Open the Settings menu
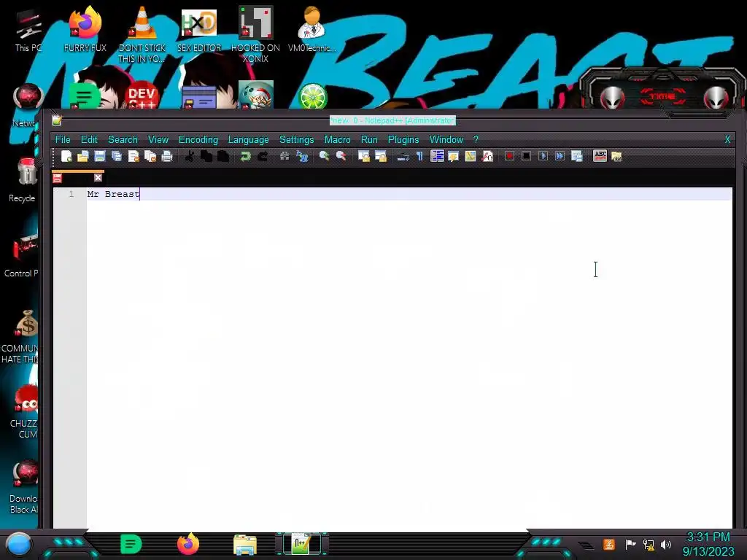 tap(296, 139)
